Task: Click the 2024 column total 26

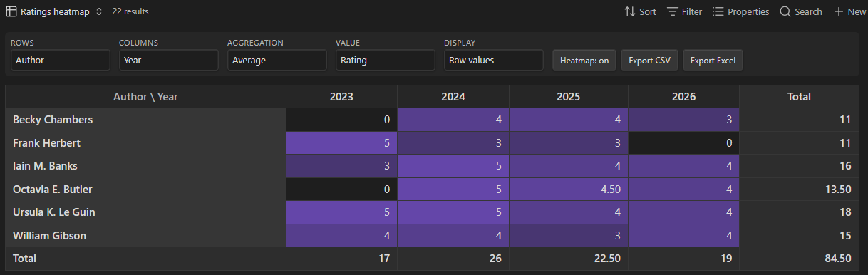Action: click(453, 259)
